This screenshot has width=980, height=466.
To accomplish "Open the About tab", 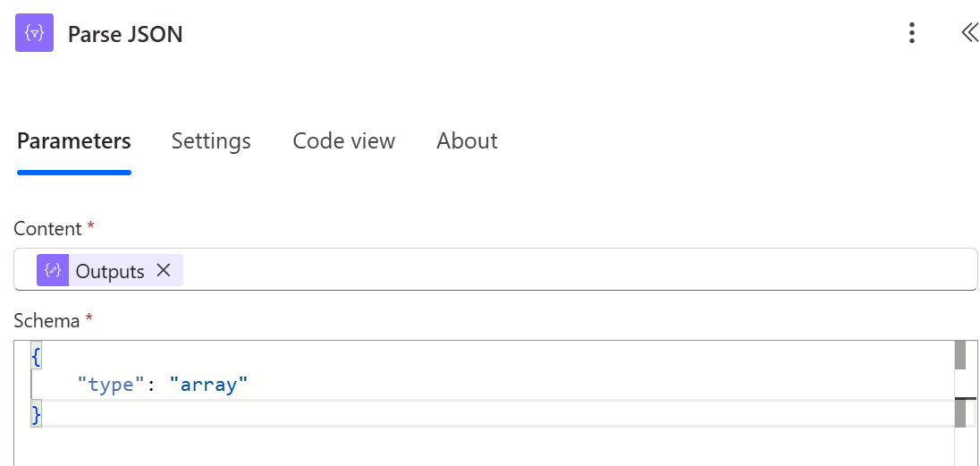I will 467,141.
